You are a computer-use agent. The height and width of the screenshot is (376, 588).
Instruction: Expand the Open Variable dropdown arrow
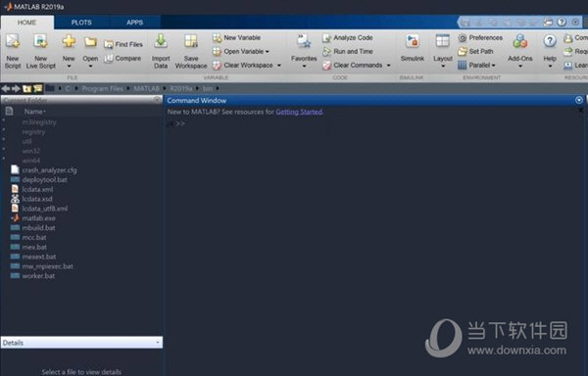pyautogui.click(x=267, y=52)
